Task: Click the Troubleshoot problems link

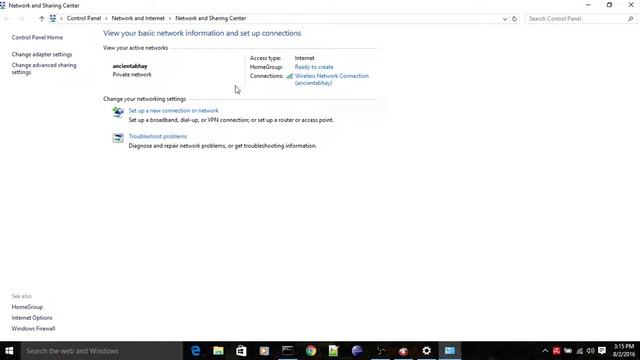Action: [x=158, y=136]
